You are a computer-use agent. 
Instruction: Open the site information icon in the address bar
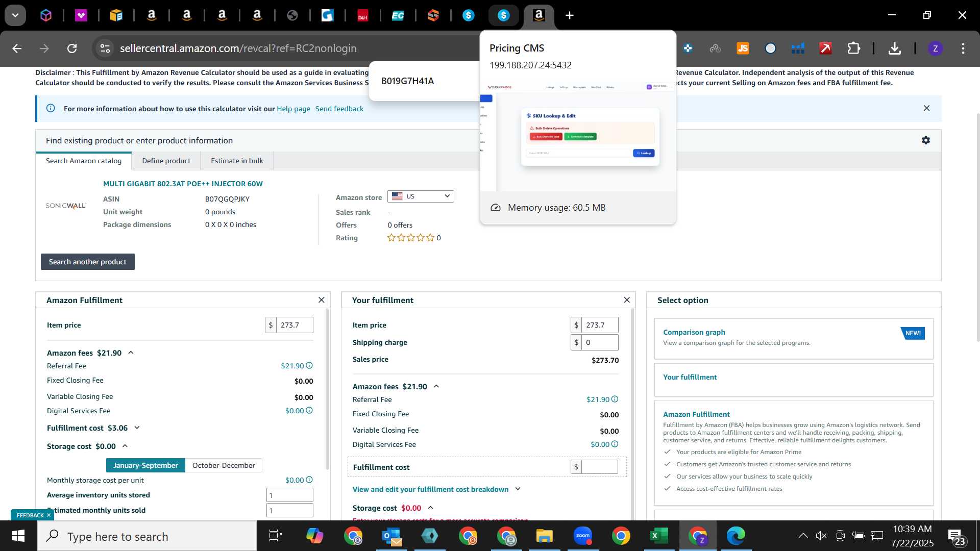coord(105,48)
